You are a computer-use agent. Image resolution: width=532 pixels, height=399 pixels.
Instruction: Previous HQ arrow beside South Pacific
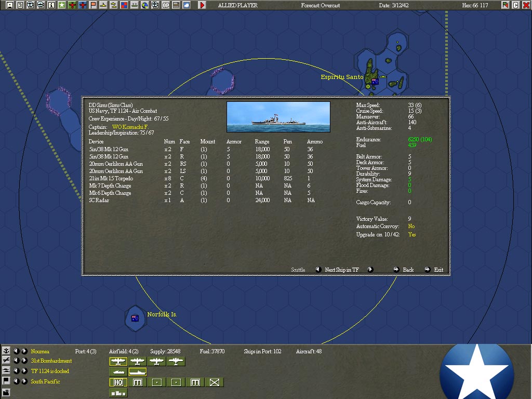[x=16, y=381]
